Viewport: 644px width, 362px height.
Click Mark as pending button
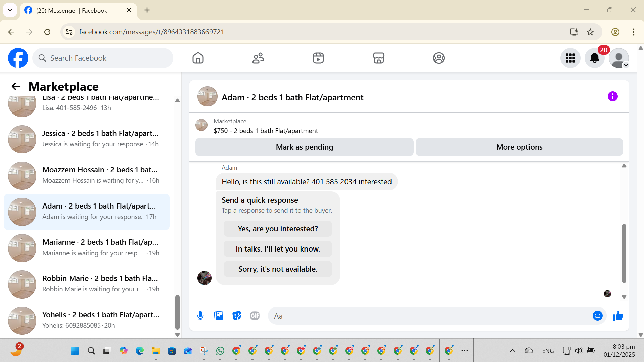pos(304,147)
